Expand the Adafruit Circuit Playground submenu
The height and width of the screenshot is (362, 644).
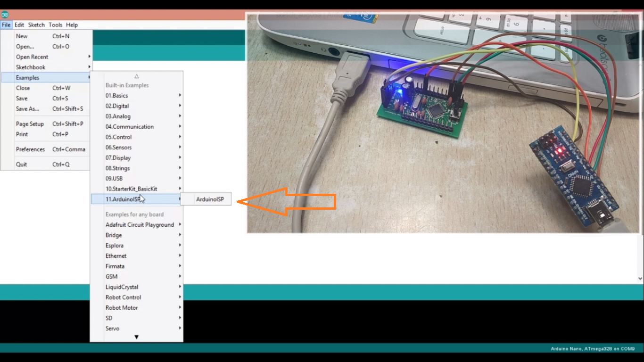pyautogui.click(x=139, y=224)
